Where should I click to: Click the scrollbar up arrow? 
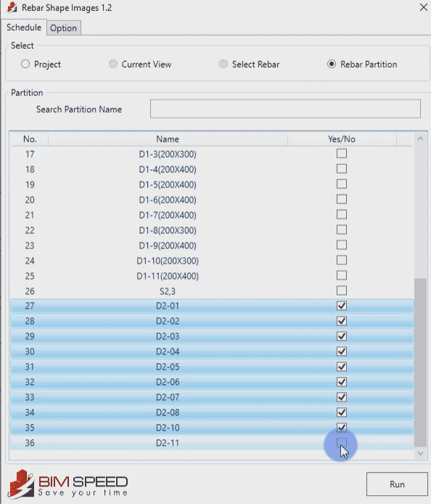tap(420, 139)
